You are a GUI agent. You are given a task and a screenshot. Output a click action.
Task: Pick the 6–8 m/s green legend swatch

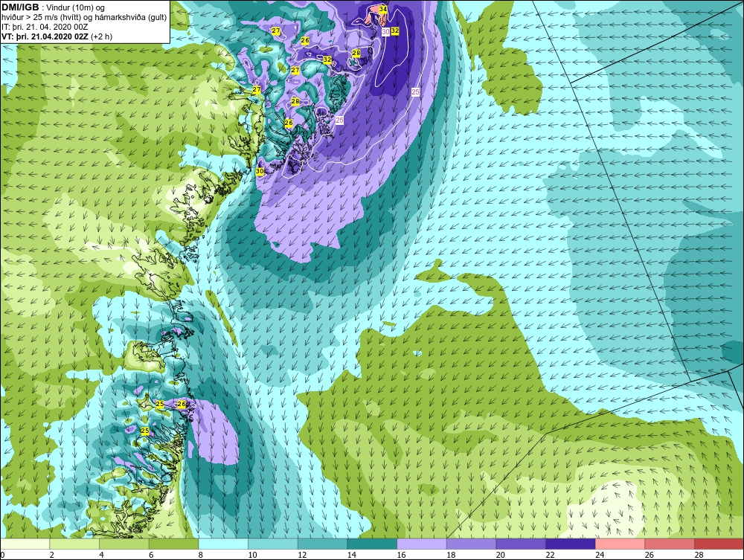[173, 544]
